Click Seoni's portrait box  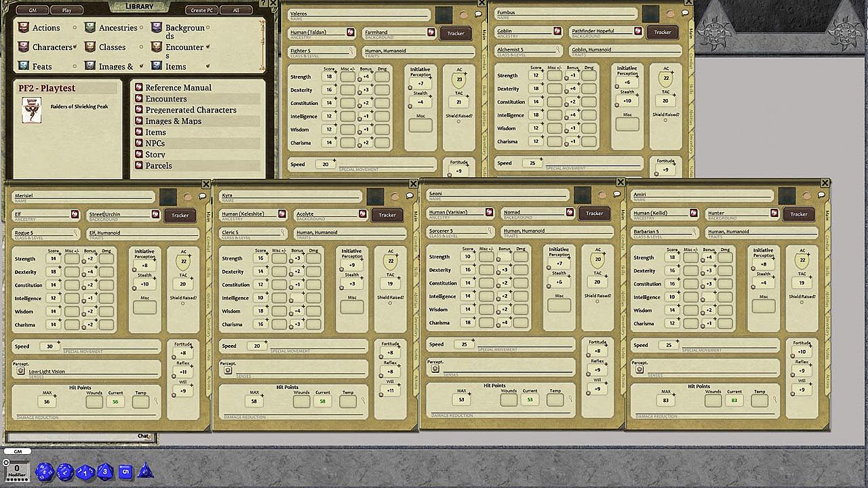pyautogui.click(x=583, y=195)
